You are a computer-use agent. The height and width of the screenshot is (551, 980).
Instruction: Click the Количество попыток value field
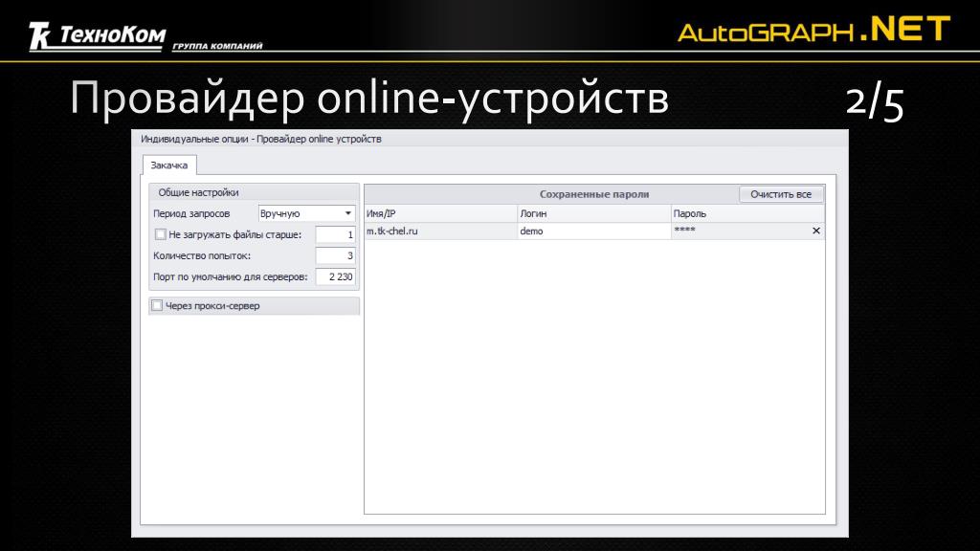point(335,255)
